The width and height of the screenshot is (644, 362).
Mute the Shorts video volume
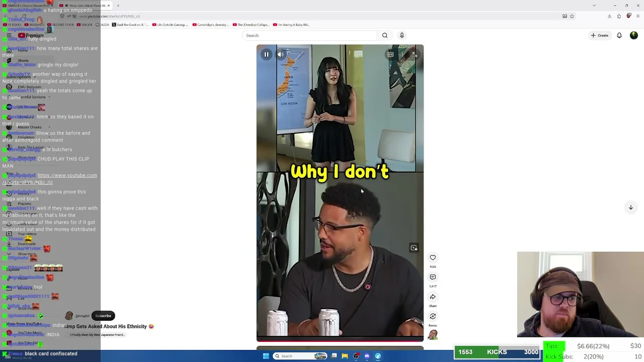[x=281, y=54]
